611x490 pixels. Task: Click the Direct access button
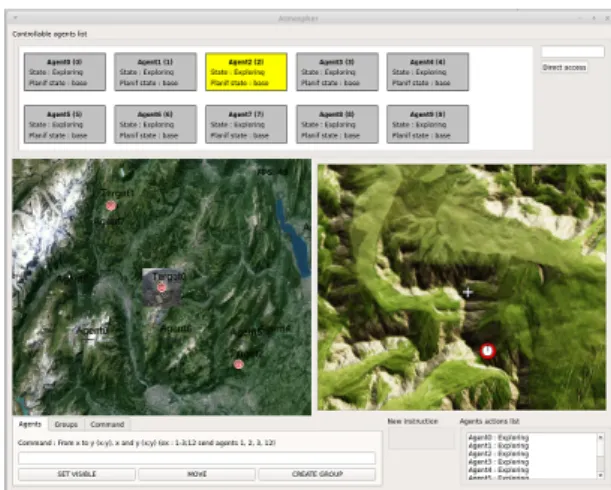564,67
